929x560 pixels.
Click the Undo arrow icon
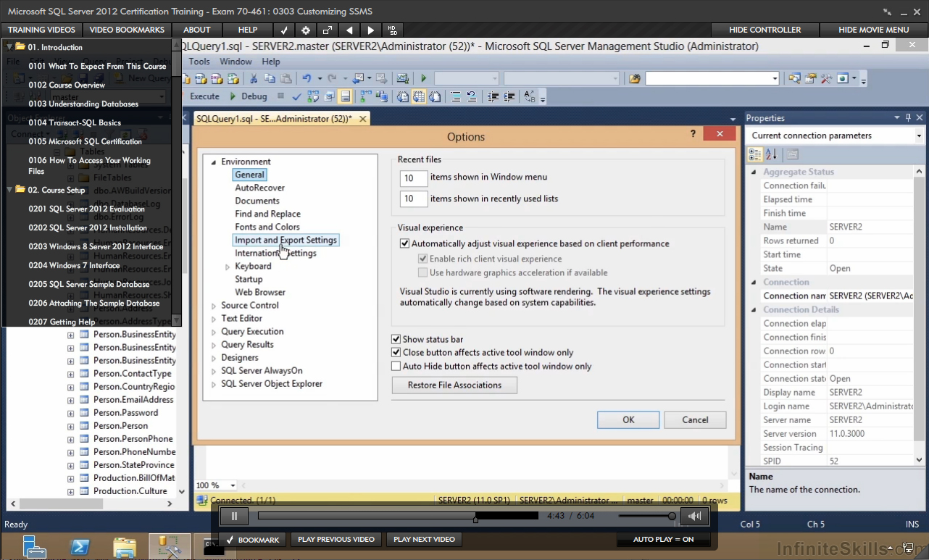[x=307, y=78]
